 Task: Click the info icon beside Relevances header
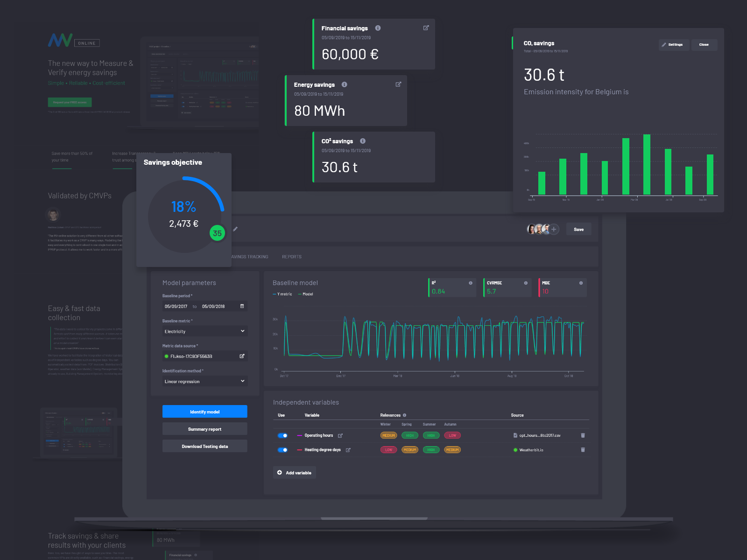point(404,415)
